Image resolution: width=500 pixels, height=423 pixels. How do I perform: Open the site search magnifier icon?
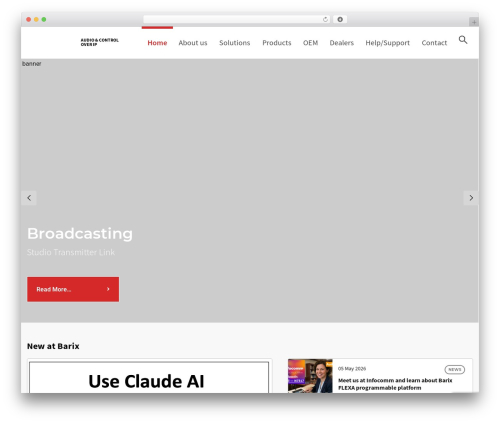tap(463, 40)
